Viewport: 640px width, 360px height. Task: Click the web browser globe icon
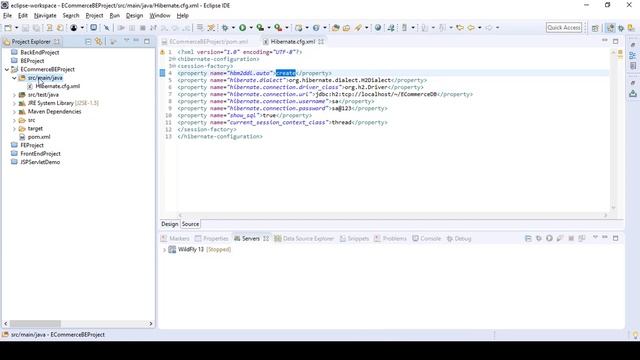click(x=378, y=28)
